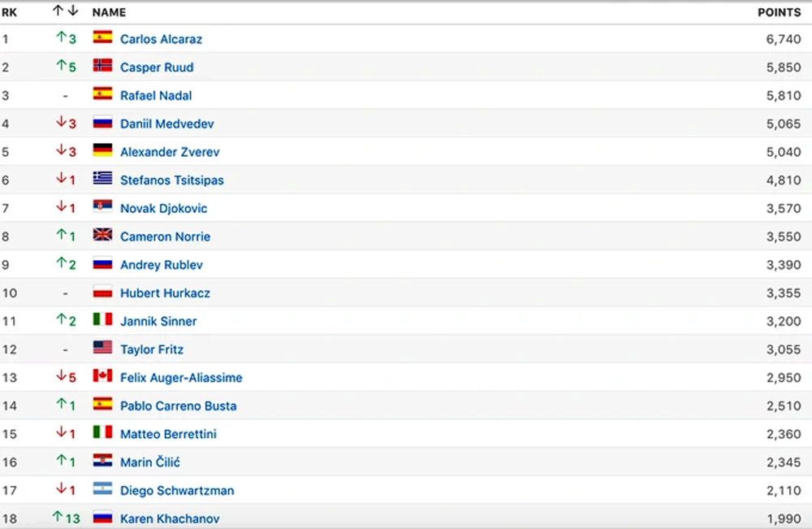812x529 pixels.
Task: Select the Jannik Sinner name link
Action: pos(158,321)
